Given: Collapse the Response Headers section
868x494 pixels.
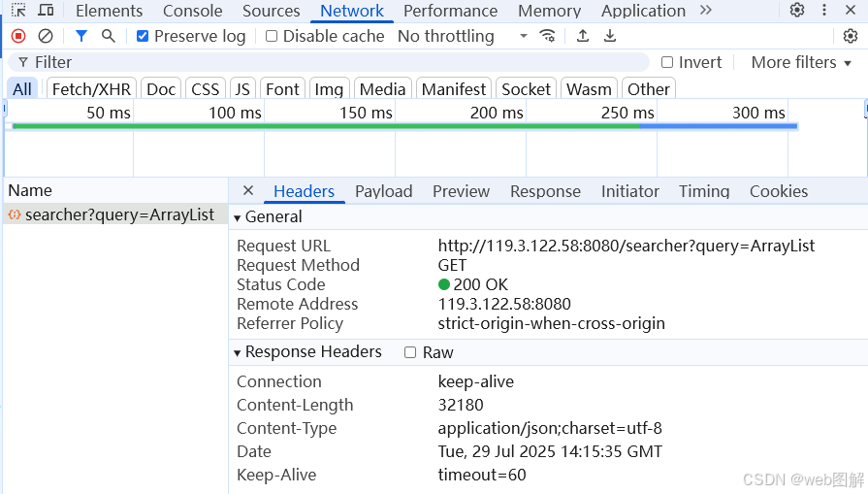Looking at the screenshot, I should [237, 352].
